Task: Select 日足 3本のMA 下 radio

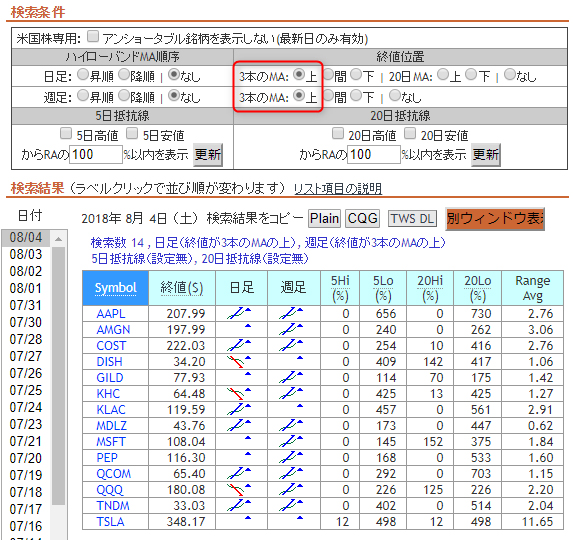Action: (x=356, y=75)
